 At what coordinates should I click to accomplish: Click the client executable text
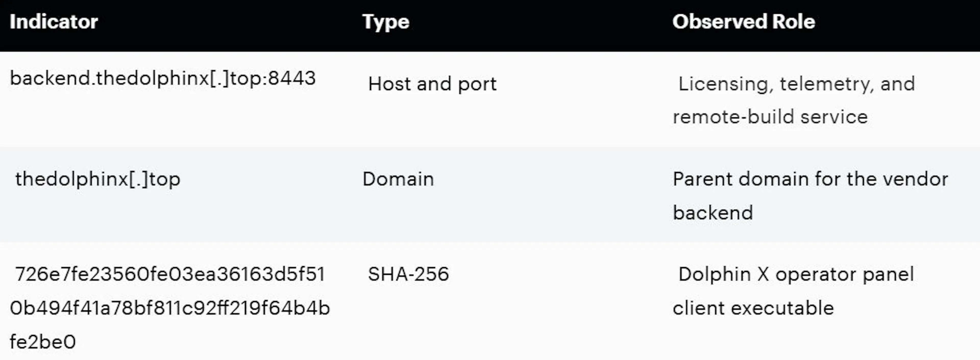coord(753,308)
